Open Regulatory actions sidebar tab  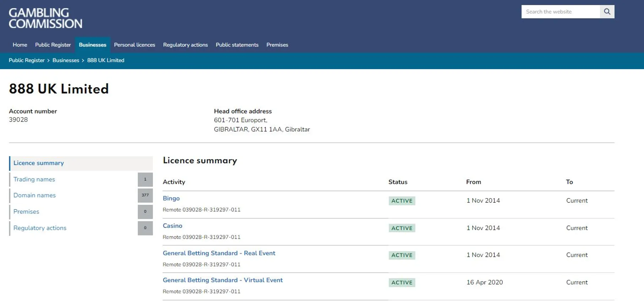click(81, 228)
